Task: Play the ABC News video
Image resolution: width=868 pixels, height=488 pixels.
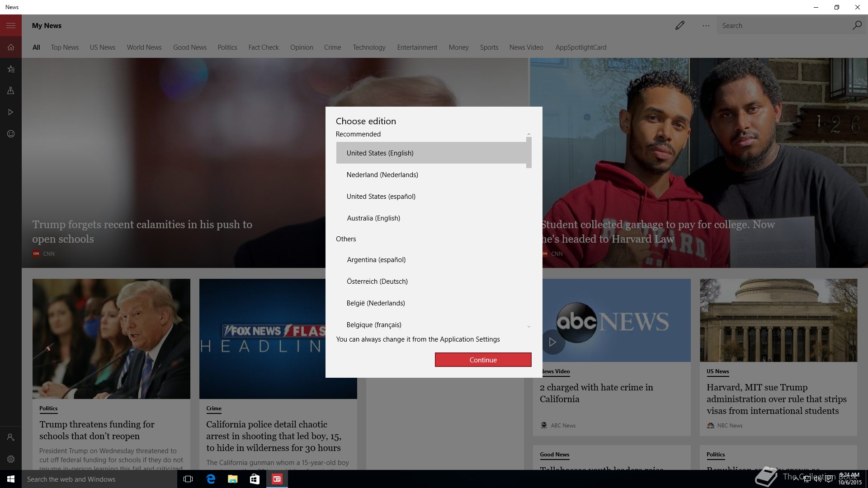Action: (552, 342)
